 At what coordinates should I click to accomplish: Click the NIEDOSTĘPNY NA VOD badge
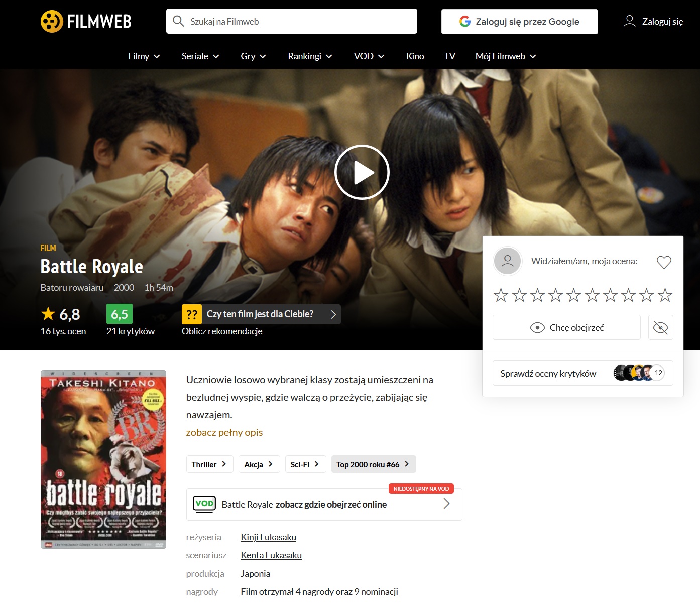click(421, 489)
